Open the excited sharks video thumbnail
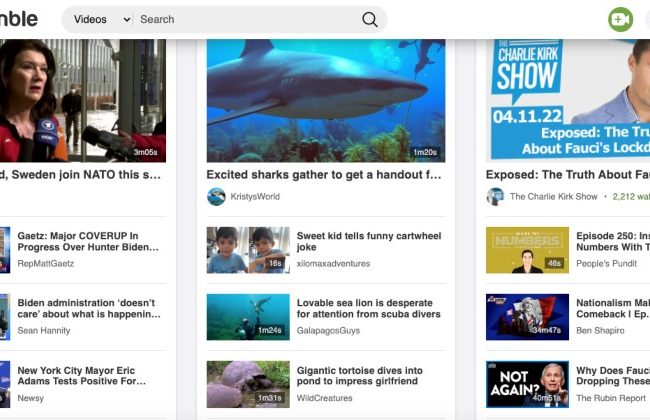The image size is (650, 420). point(326,100)
